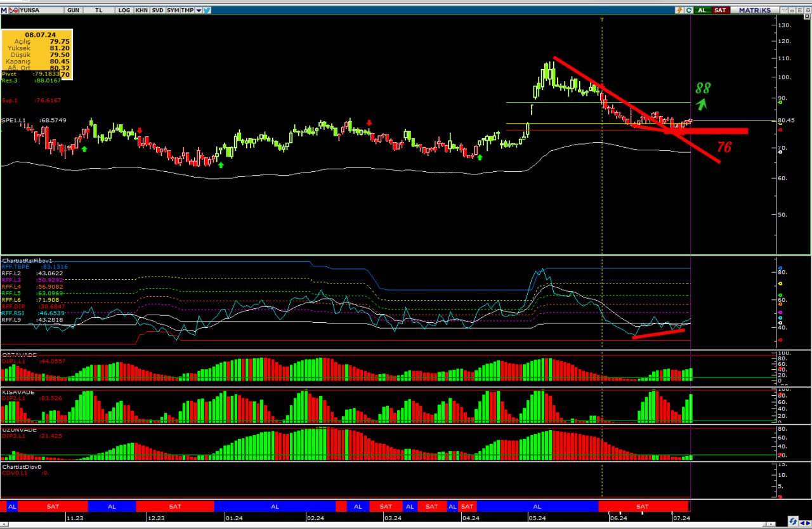
Task: Click the Twitter bird share icon
Action: [207, 10]
